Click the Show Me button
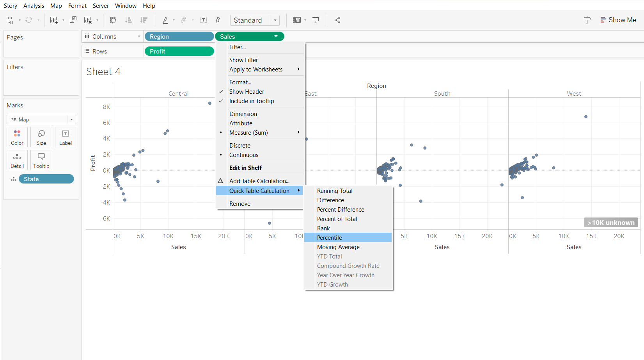 point(618,20)
